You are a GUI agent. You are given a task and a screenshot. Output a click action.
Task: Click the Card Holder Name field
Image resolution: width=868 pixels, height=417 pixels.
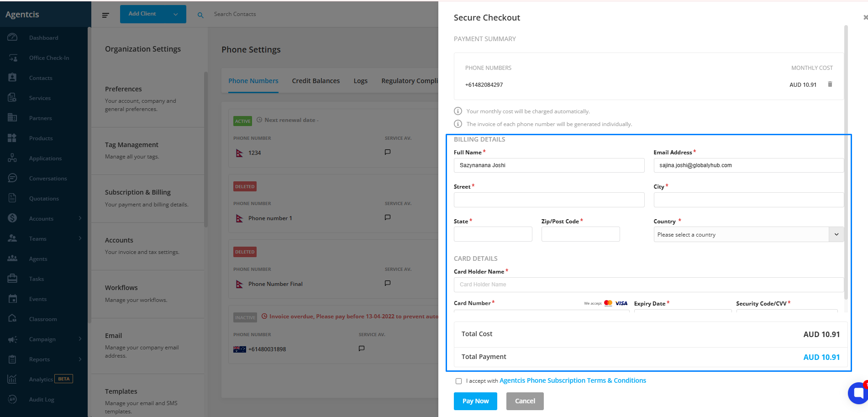coord(648,285)
